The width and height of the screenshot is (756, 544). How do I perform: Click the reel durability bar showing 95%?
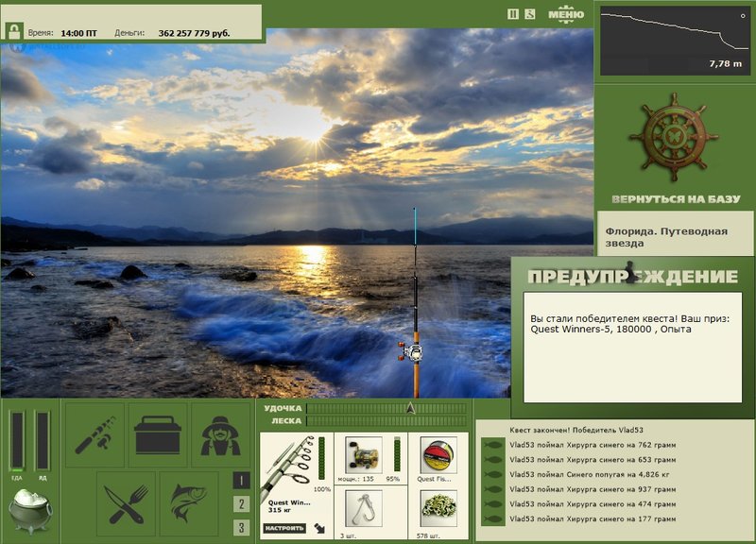tap(397, 454)
